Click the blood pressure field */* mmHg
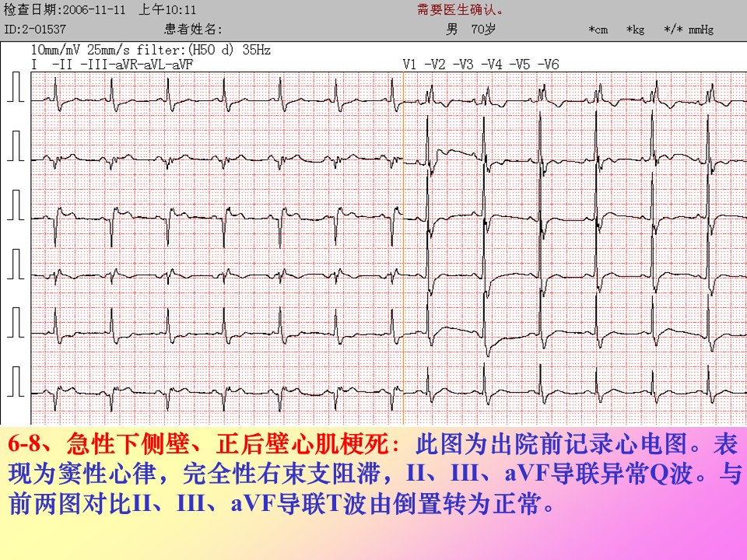747x560 pixels. pos(689,30)
